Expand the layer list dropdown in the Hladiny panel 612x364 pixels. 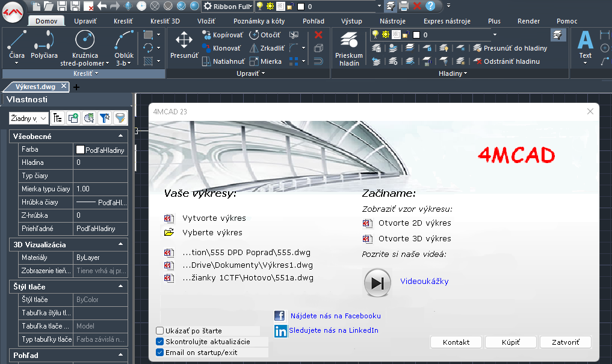click(495, 35)
